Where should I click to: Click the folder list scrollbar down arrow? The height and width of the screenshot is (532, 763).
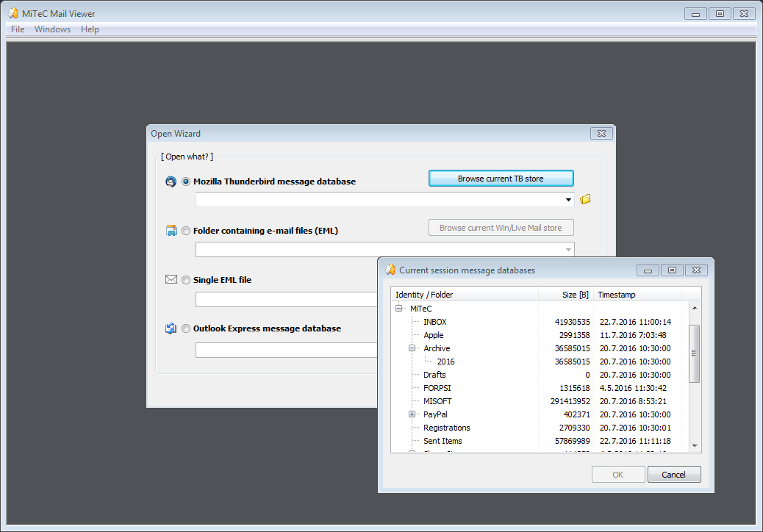tap(695, 445)
